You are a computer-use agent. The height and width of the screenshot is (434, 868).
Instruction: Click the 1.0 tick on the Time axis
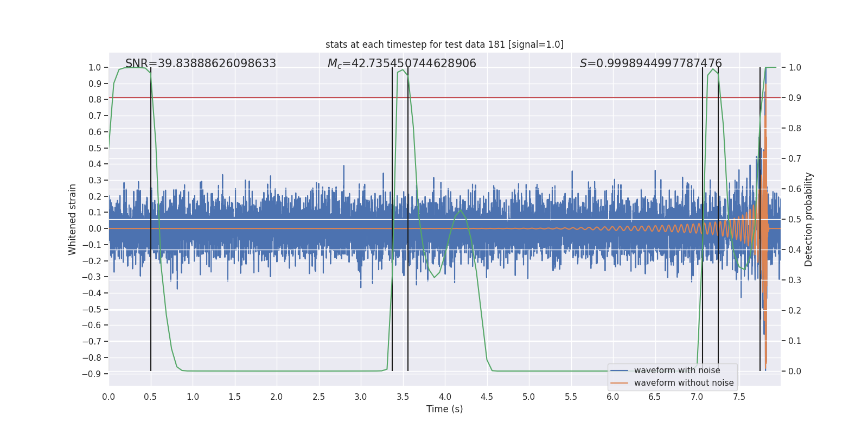[x=193, y=397]
